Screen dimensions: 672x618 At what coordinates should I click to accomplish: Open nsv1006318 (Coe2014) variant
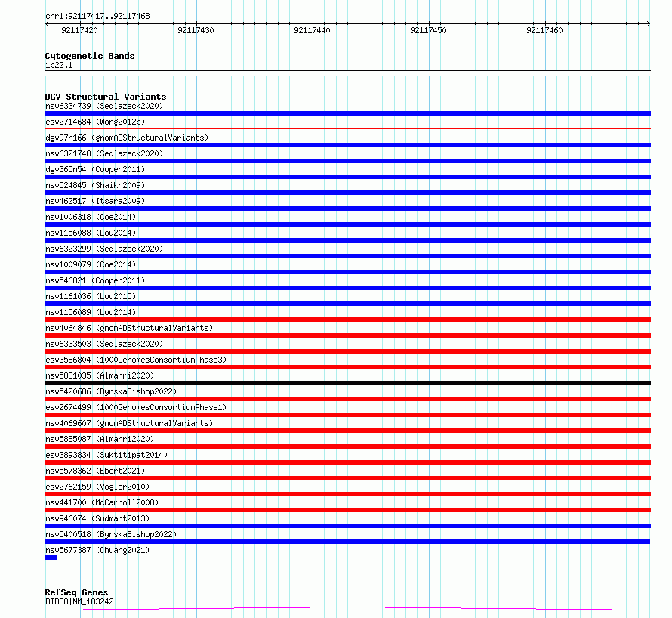click(x=91, y=217)
